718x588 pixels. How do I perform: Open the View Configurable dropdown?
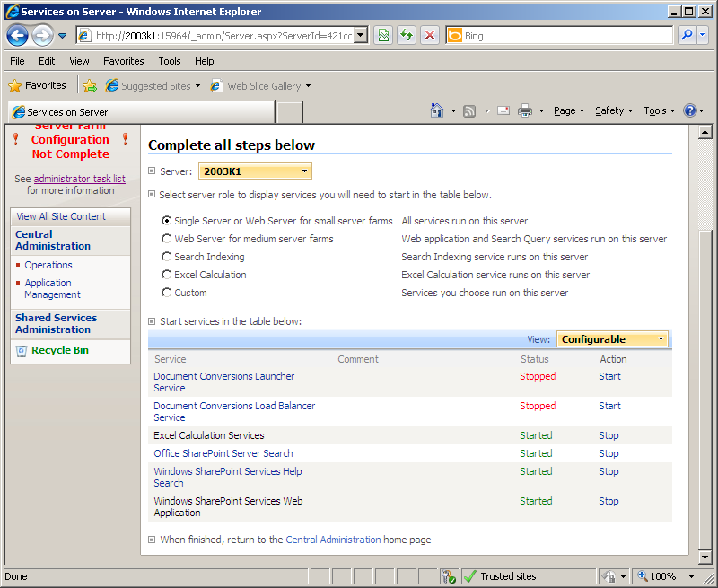pyautogui.click(x=612, y=339)
